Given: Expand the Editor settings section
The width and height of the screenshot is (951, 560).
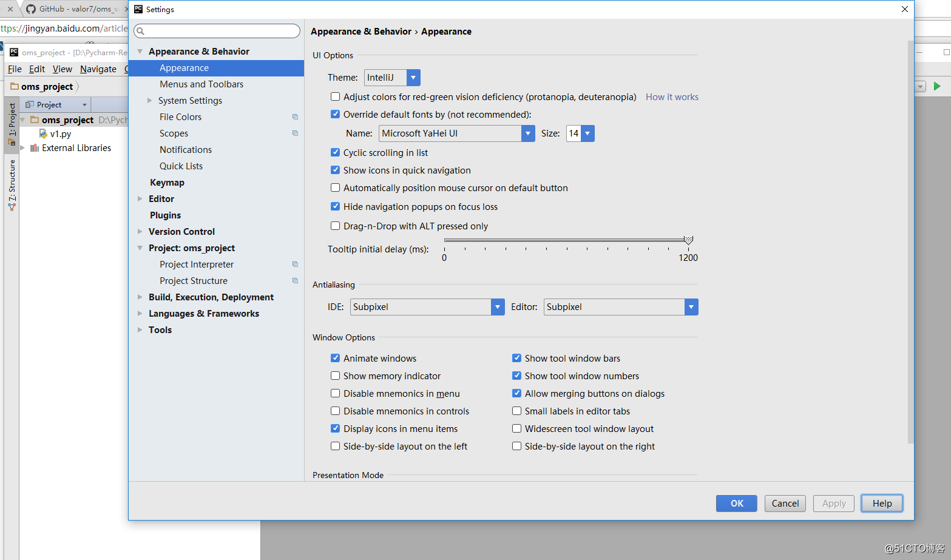Looking at the screenshot, I should point(140,199).
